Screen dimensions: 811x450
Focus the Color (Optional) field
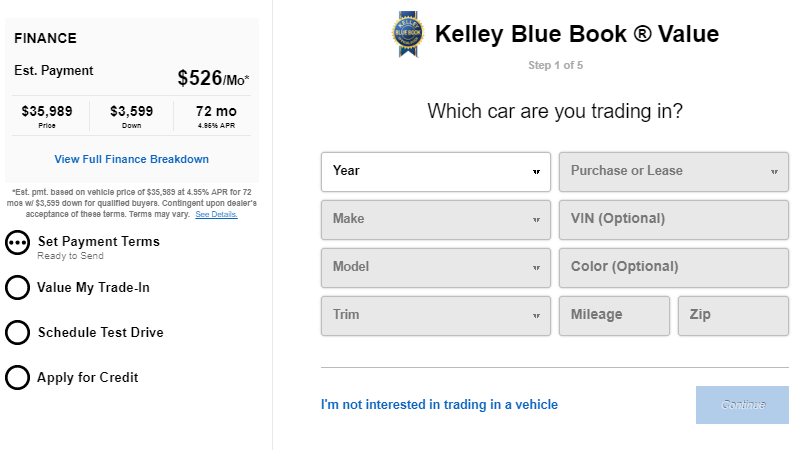[x=673, y=268]
